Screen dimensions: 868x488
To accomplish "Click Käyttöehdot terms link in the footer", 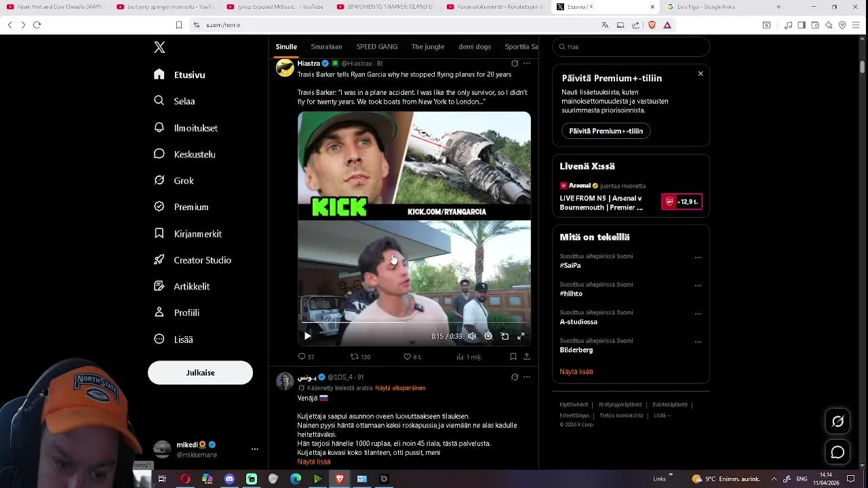I will pyautogui.click(x=574, y=405).
